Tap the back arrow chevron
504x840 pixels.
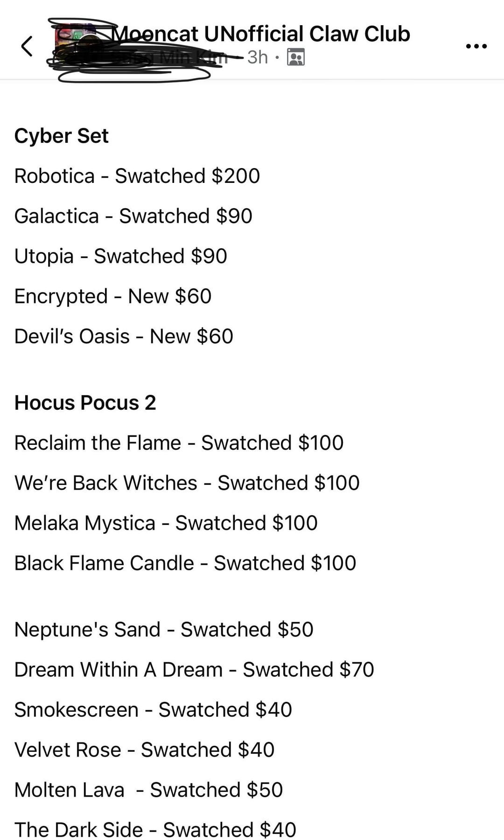coord(27,46)
